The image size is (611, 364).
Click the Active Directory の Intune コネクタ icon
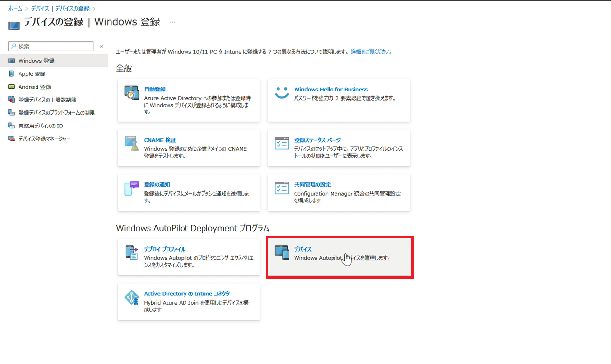131,297
